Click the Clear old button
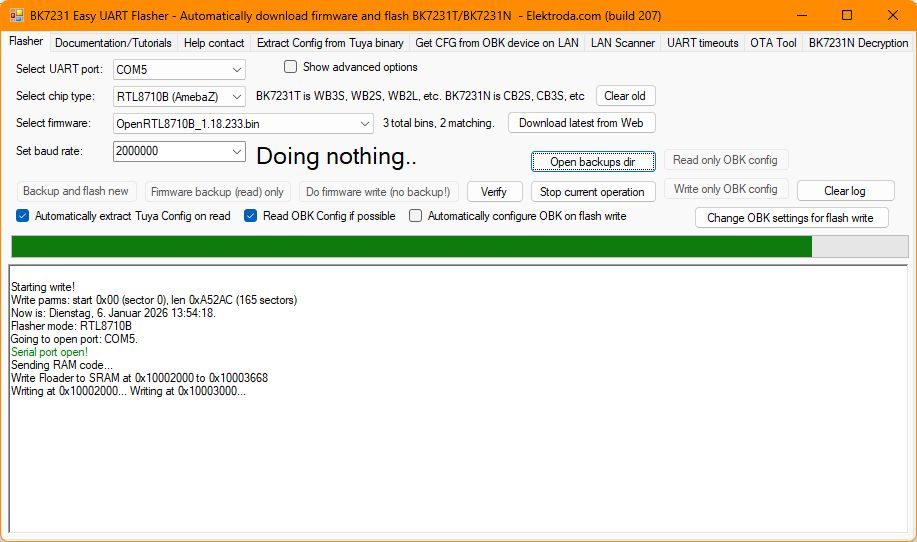The image size is (917, 542). coord(625,96)
